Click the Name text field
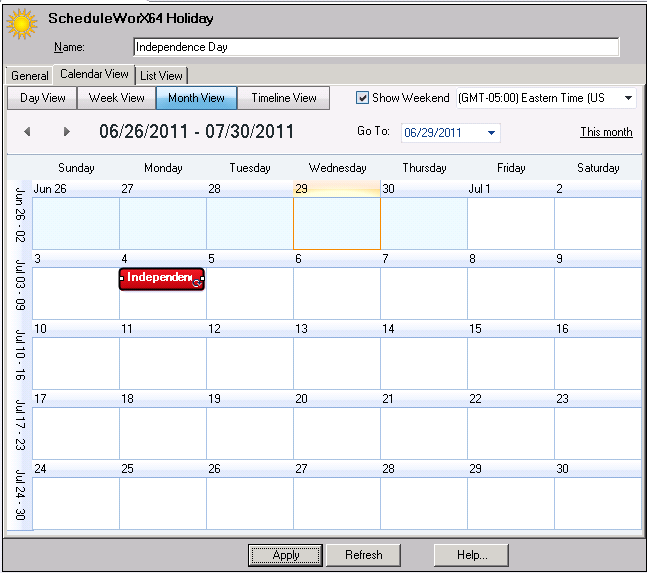 376,47
